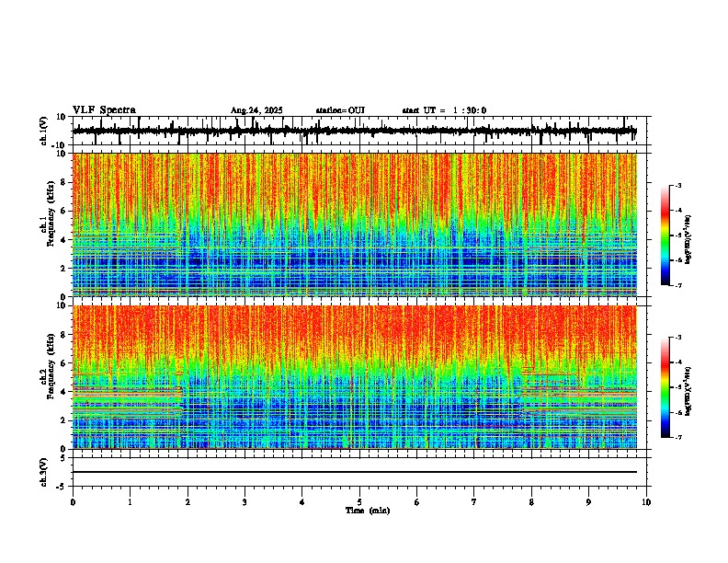Click the log(PSD) label beside ch.1 colorbar
Image resolution: width=728 pixels, height=563 pixels.
tap(688, 239)
